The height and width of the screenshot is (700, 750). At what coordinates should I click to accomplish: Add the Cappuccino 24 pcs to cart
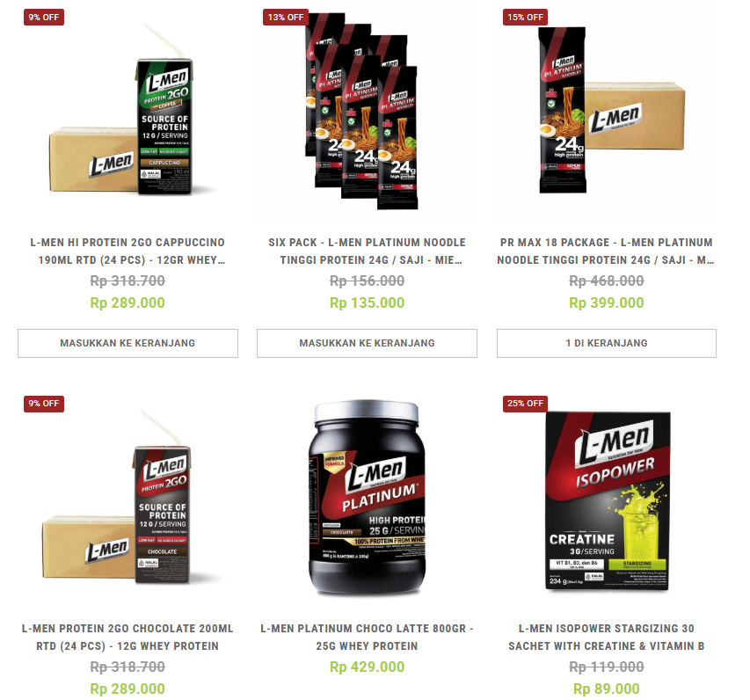pos(127,343)
